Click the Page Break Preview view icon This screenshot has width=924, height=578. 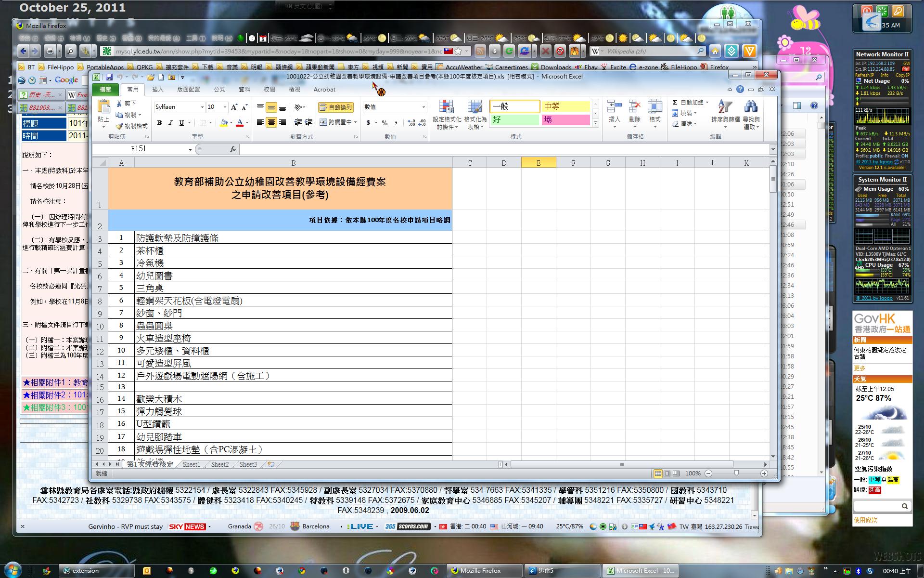(676, 473)
